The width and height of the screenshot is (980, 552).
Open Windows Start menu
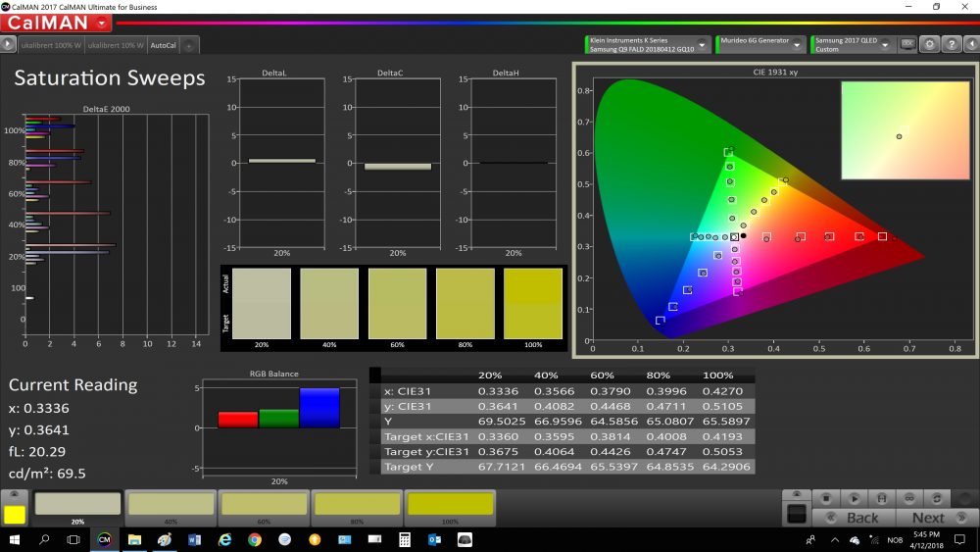tap(14, 539)
